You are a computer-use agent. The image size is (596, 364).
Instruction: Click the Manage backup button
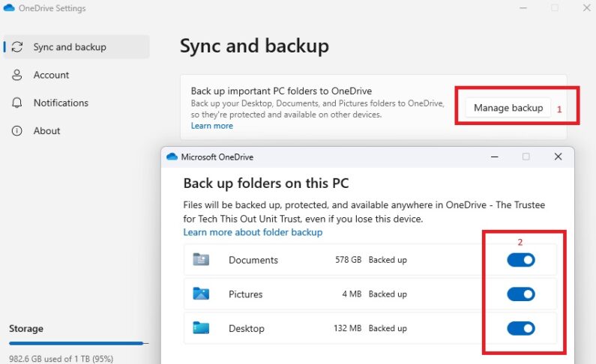coord(508,108)
